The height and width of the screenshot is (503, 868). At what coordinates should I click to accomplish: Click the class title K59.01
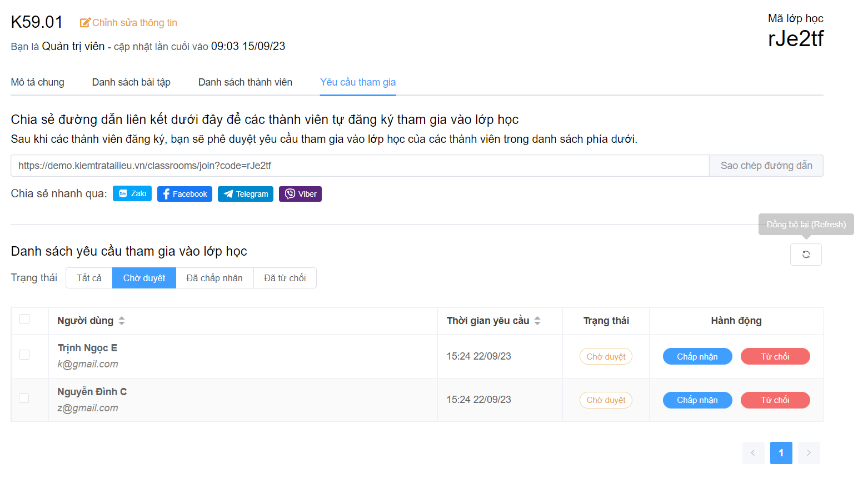pyautogui.click(x=37, y=22)
